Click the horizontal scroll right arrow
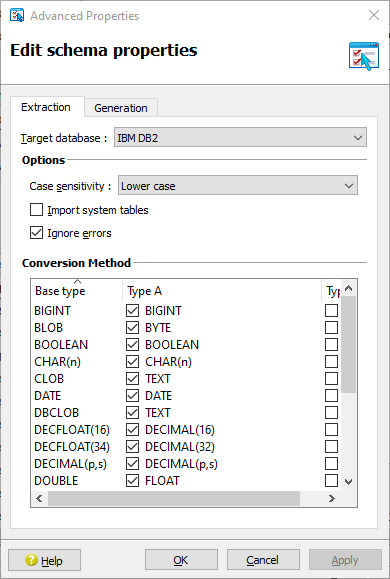Screen dimensions: 390x579 (332, 499)
